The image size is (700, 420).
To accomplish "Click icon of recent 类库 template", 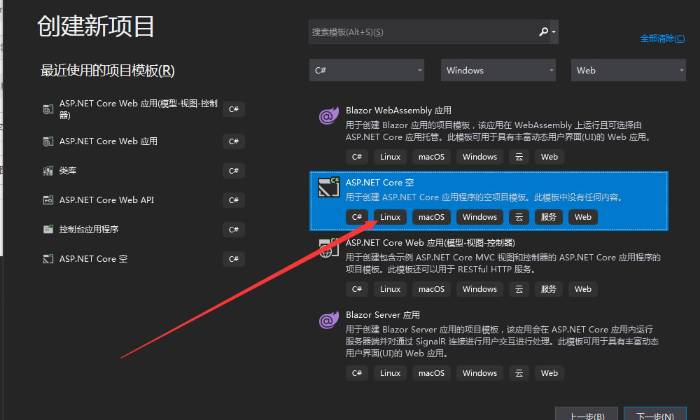I will [48, 170].
